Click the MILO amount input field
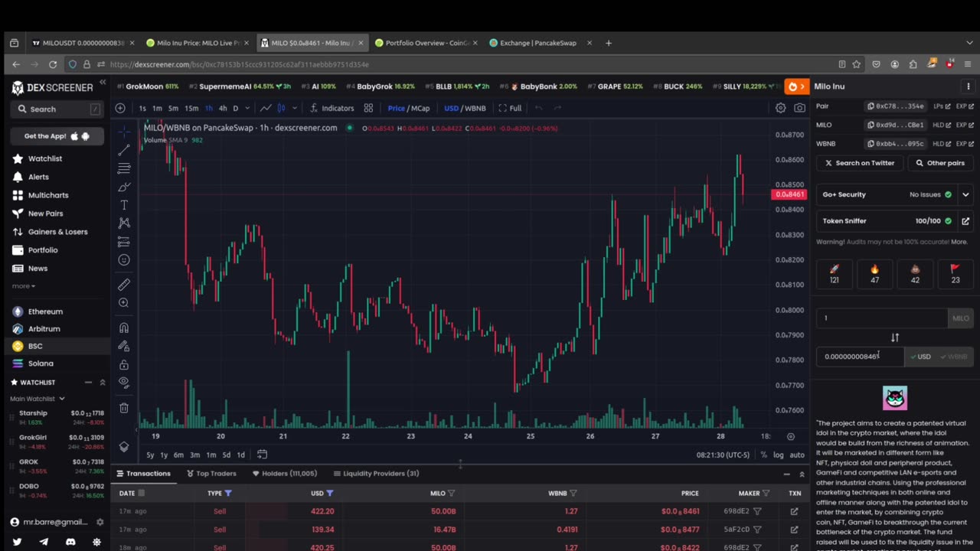The width and height of the screenshot is (980, 551). 882,318
